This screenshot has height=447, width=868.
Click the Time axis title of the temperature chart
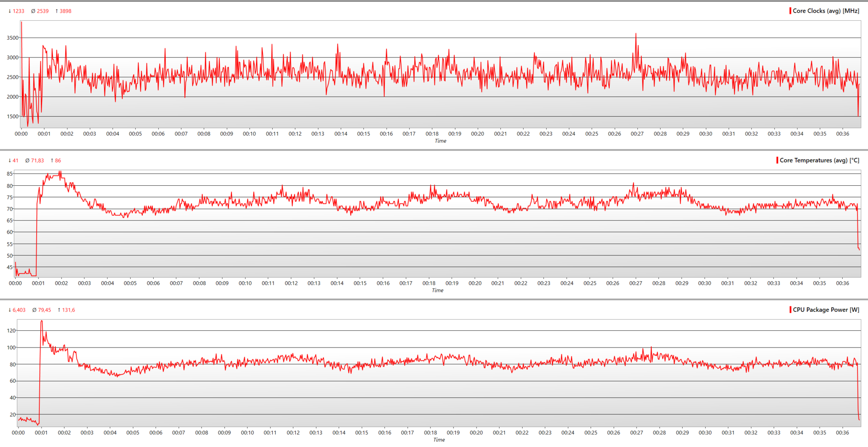click(438, 291)
